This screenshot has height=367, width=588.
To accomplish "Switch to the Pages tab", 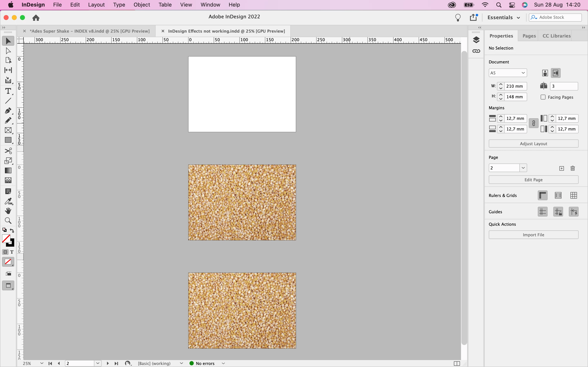I will [529, 36].
